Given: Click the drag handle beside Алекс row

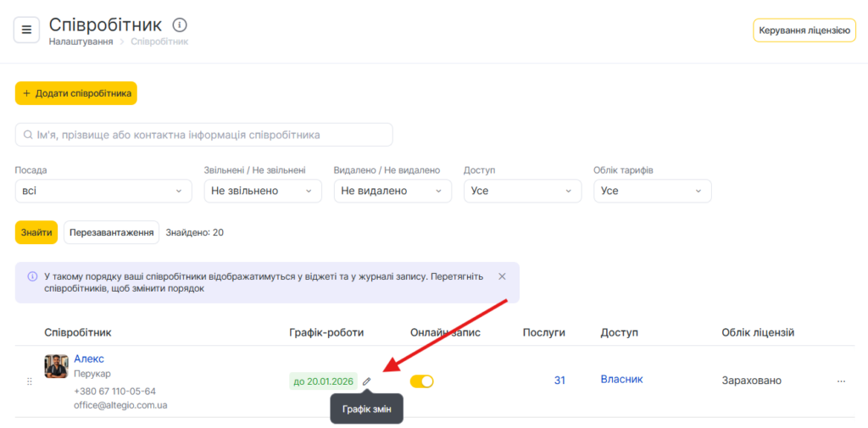Looking at the screenshot, I should pyautogui.click(x=30, y=381).
